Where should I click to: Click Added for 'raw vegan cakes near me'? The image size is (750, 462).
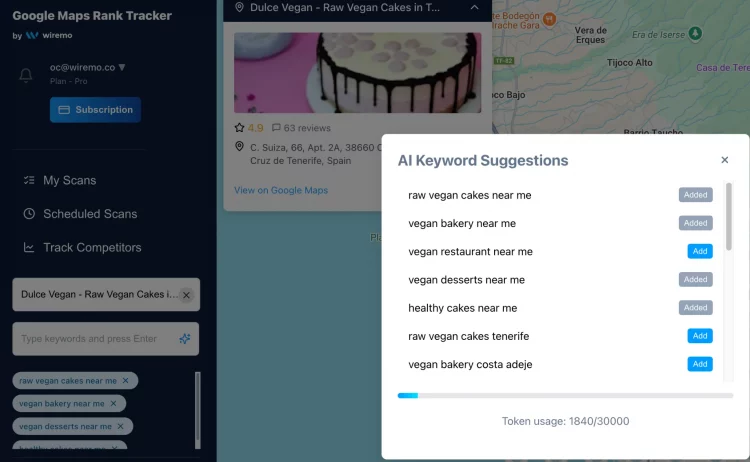click(695, 195)
